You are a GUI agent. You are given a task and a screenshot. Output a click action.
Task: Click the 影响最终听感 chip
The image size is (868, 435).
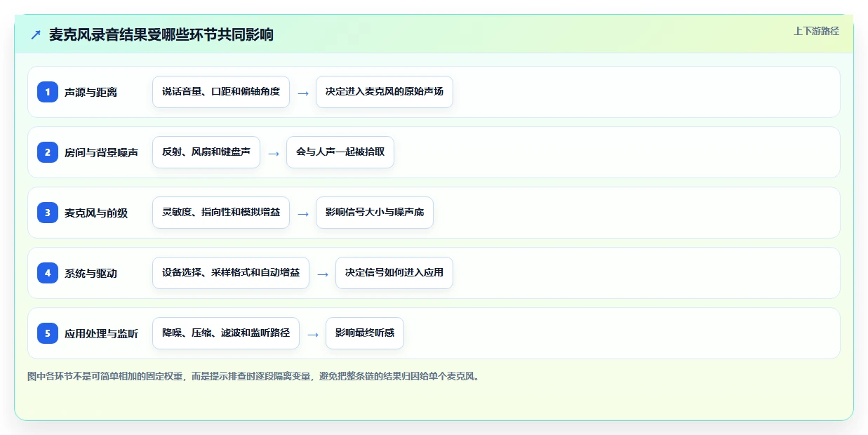[365, 333]
